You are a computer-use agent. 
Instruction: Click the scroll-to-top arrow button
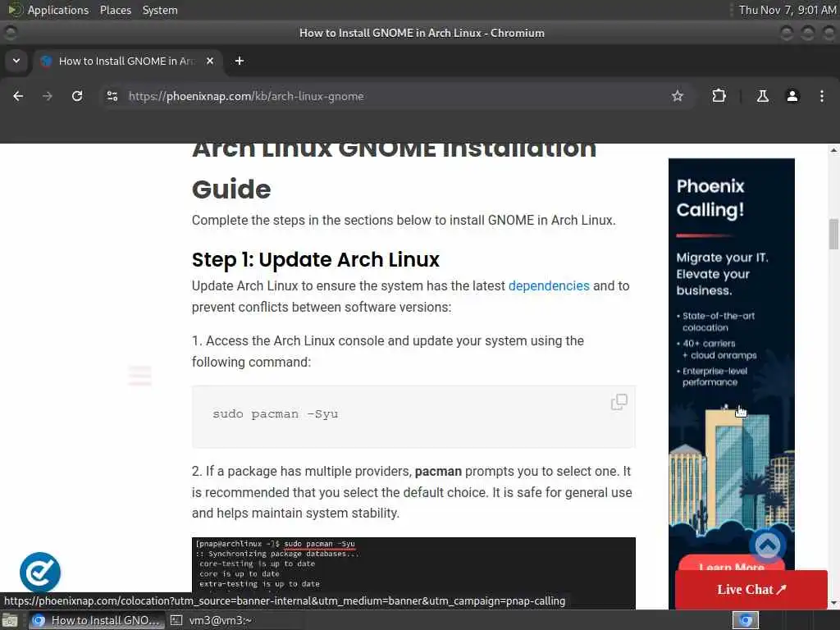[767, 546]
